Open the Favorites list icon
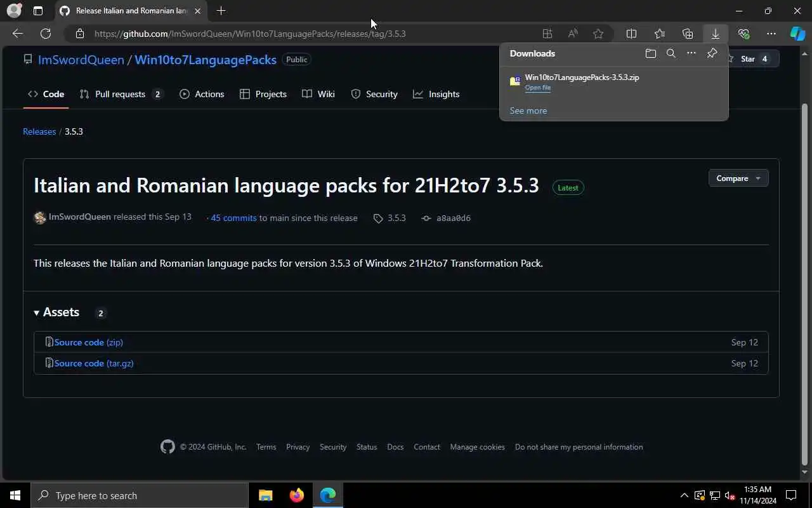812x508 pixels. tap(660, 34)
